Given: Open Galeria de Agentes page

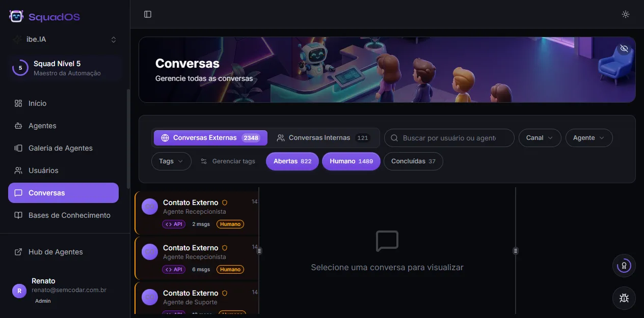Looking at the screenshot, I should click(63, 148).
